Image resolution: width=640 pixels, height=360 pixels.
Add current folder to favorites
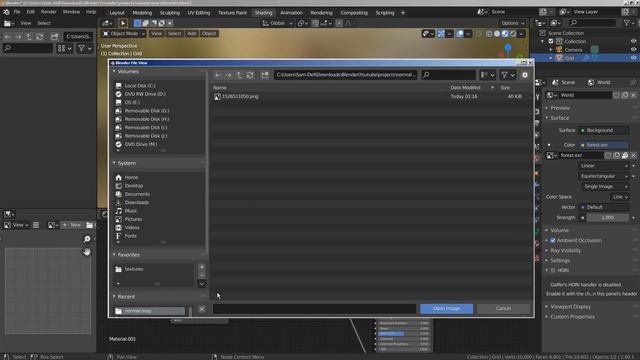[202, 267]
